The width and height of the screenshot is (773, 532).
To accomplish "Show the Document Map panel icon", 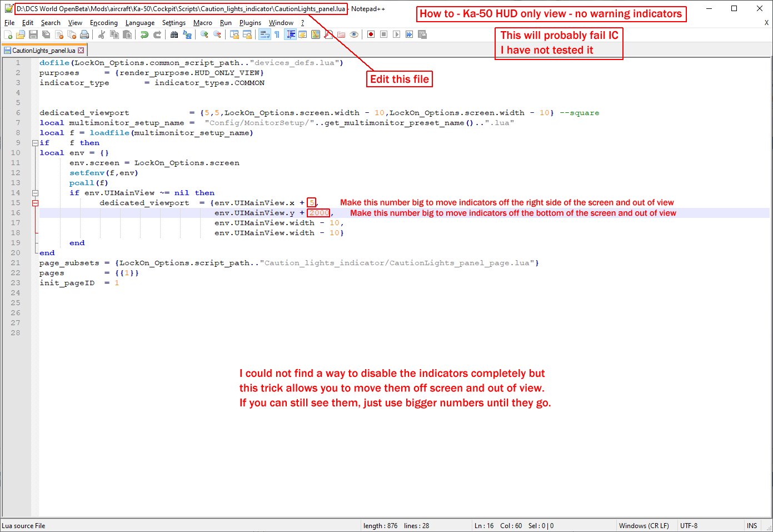I will point(315,34).
